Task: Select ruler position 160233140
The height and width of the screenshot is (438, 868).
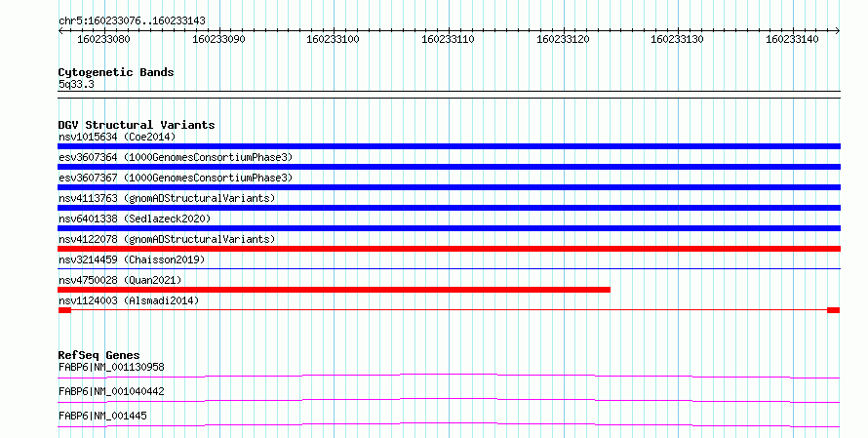Action: tap(792, 39)
